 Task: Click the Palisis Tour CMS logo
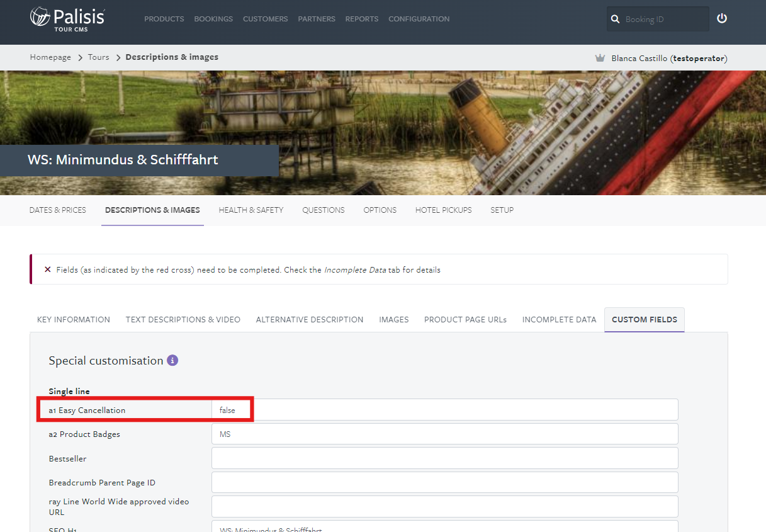(67, 18)
